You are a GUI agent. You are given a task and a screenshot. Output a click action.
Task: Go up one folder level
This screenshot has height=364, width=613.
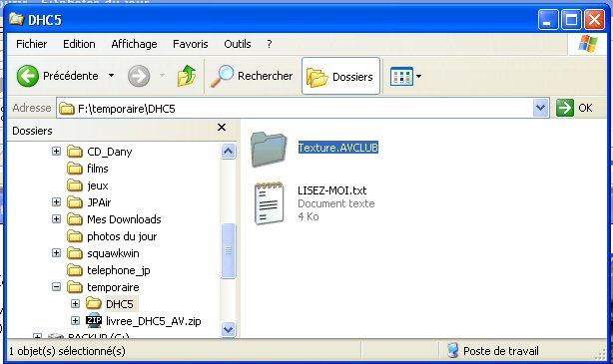pos(187,76)
